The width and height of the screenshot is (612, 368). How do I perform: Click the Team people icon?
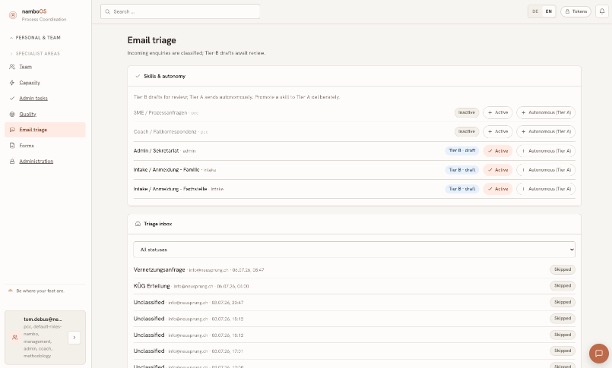pos(12,67)
